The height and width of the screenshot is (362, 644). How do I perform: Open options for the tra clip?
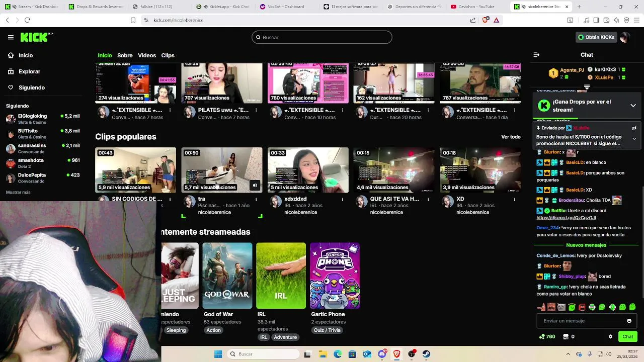coord(256,200)
